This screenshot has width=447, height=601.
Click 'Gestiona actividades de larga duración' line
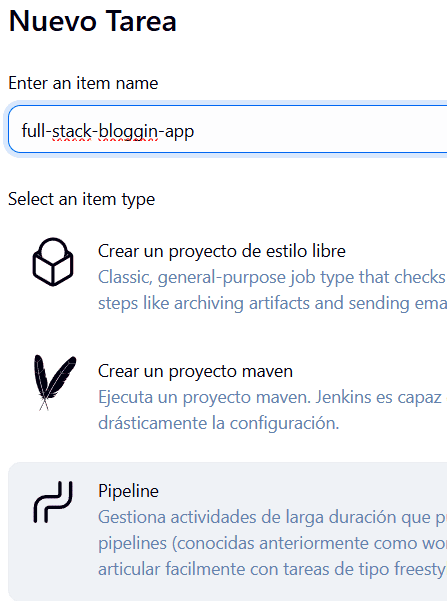(x=272, y=517)
